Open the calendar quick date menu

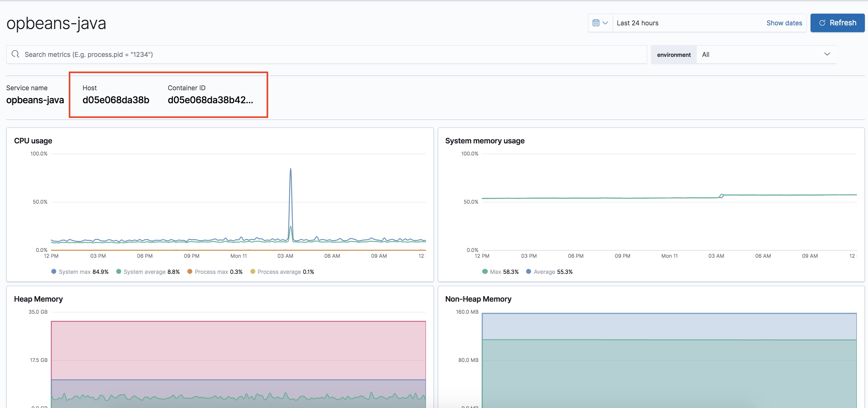pos(600,23)
